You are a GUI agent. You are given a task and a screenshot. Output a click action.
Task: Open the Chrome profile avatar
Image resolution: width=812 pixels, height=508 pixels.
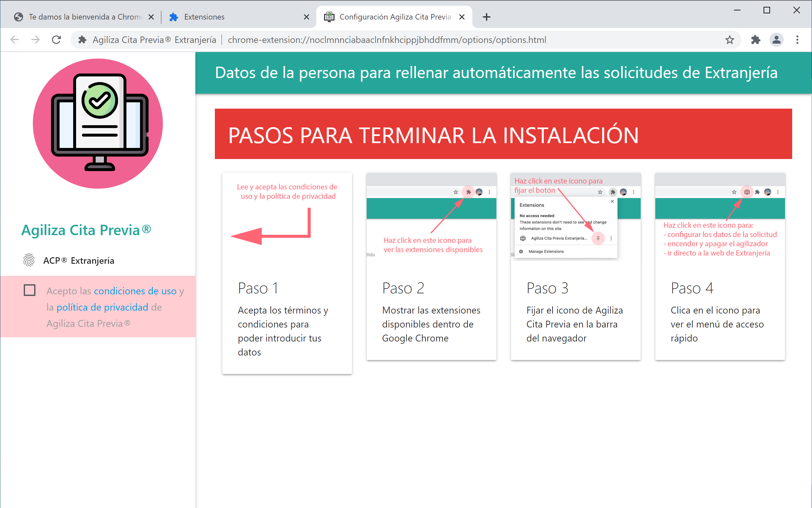tap(776, 40)
